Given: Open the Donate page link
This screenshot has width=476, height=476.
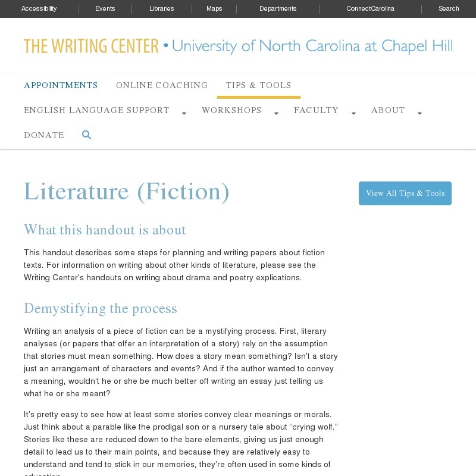Looking at the screenshot, I should coord(43,135).
